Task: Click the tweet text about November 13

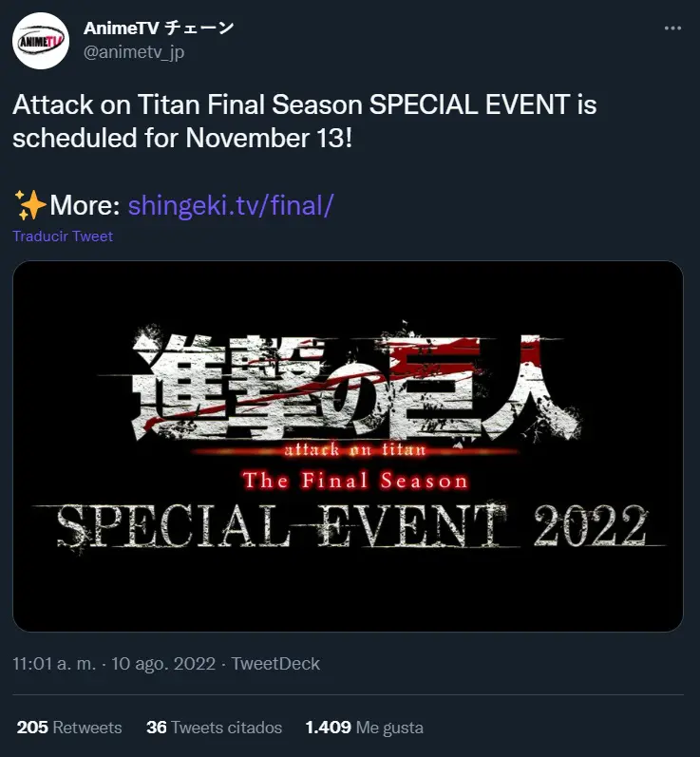Action: [x=305, y=122]
